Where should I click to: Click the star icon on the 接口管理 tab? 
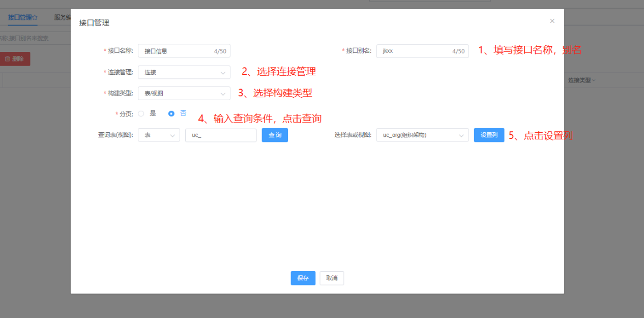tap(35, 17)
